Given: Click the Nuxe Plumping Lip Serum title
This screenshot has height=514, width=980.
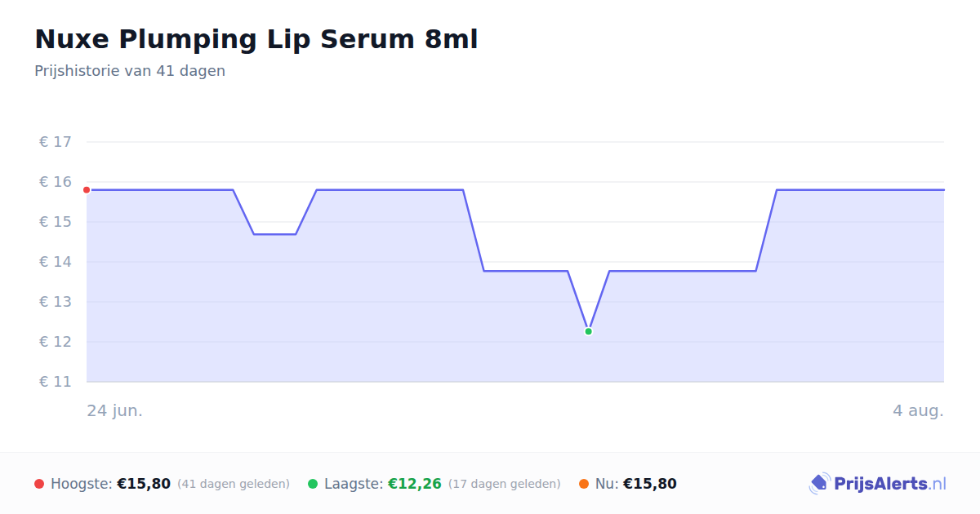Looking at the screenshot, I should click(256, 39).
